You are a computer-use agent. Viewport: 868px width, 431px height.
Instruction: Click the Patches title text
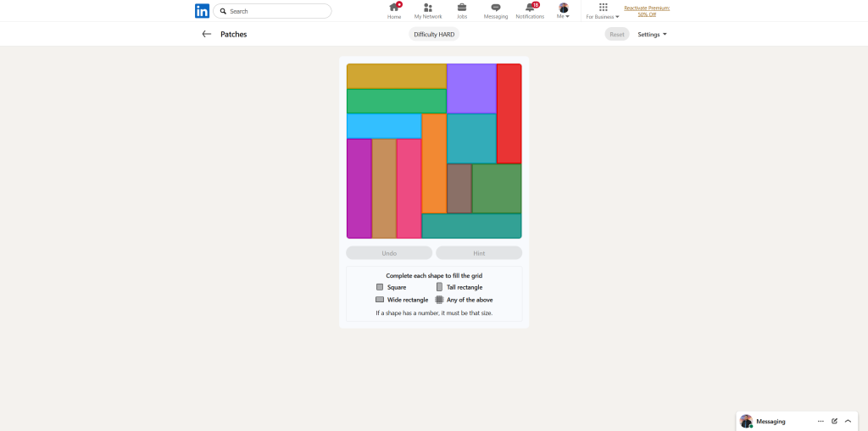[234, 35]
